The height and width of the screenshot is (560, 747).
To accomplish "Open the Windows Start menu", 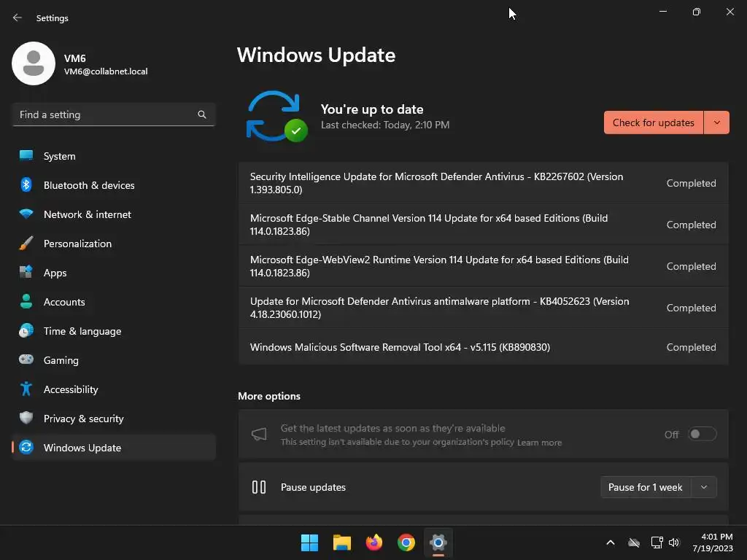I will [309, 542].
